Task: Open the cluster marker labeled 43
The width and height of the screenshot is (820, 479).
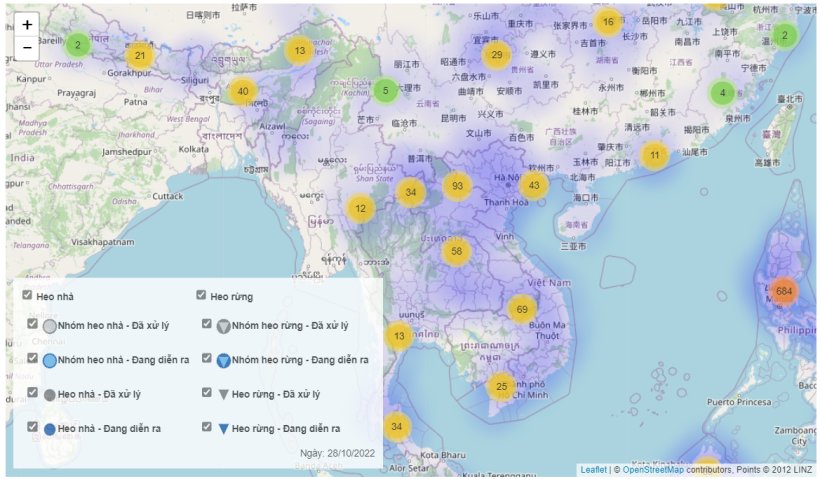Action: pos(534,185)
